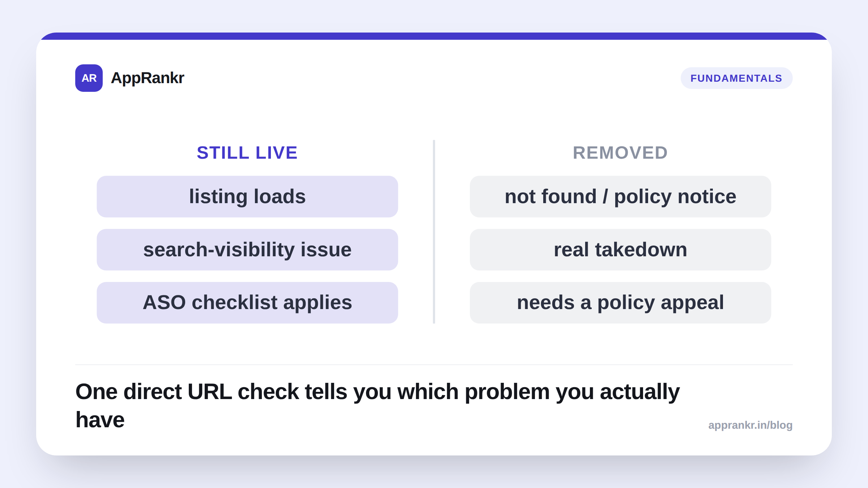This screenshot has height=488, width=868.
Task: Click the REMOVED column heading
Action: click(620, 153)
